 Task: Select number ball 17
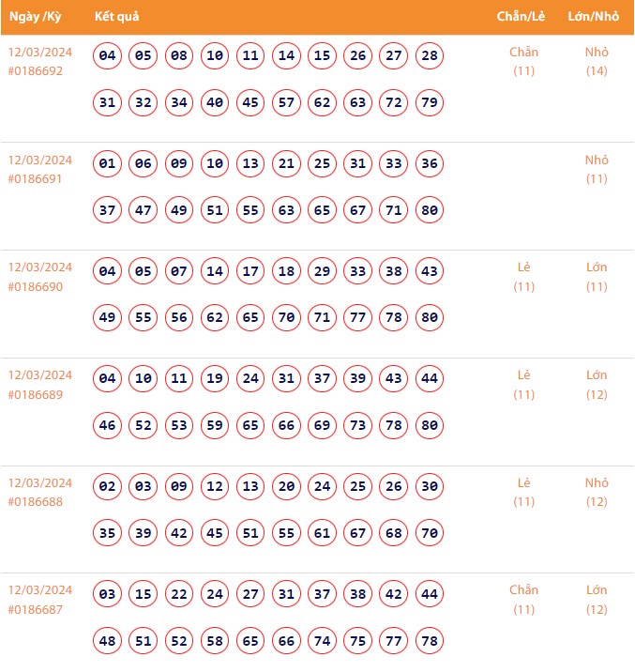250,271
